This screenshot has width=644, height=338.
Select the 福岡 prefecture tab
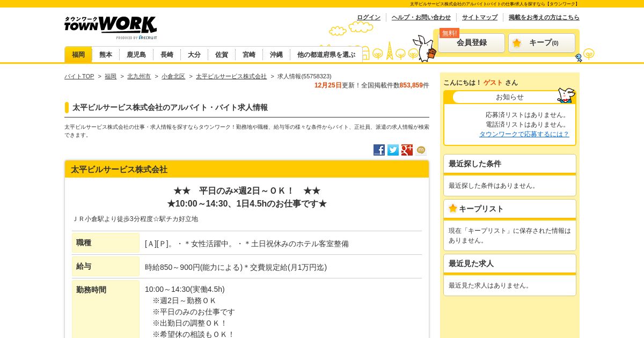point(78,55)
